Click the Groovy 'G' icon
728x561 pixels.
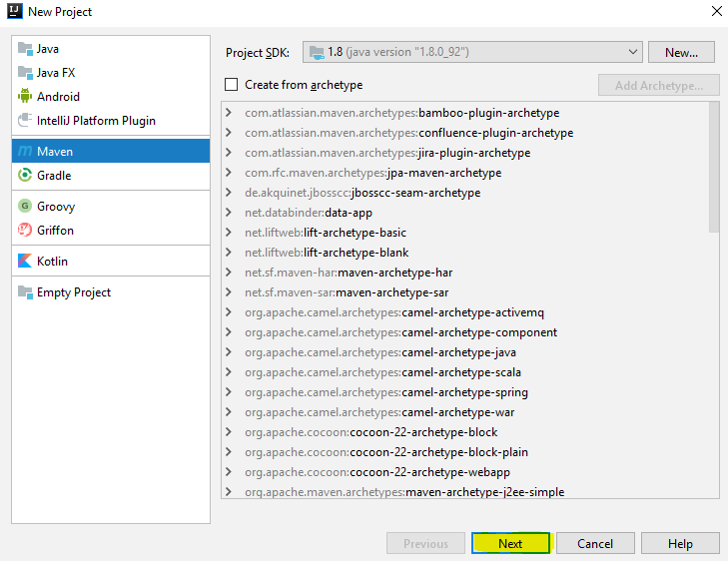pyautogui.click(x=25, y=206)
